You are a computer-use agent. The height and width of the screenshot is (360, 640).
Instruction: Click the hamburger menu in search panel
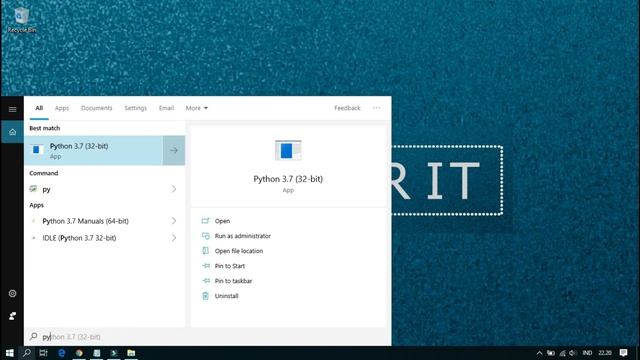coord(12,109)
